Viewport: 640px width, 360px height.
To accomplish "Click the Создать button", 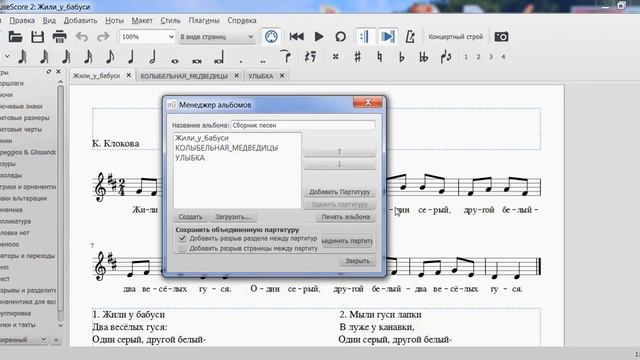I will (x=191, y=217).
